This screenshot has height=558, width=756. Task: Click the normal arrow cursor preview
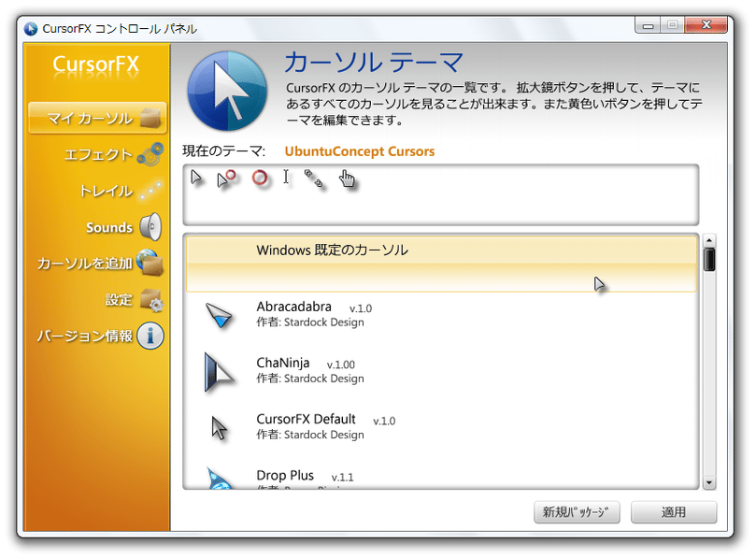pyautogui.click(x=195, y=178)
